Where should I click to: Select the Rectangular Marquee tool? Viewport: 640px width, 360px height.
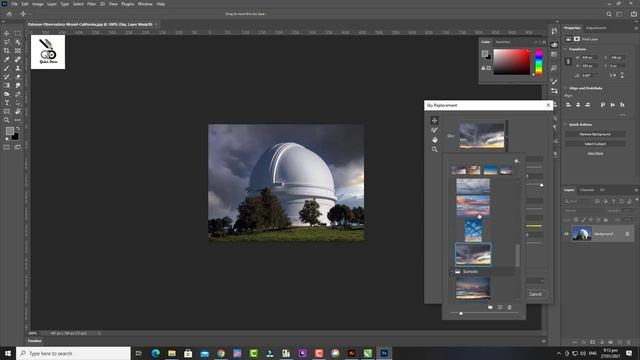pos(18,33)
